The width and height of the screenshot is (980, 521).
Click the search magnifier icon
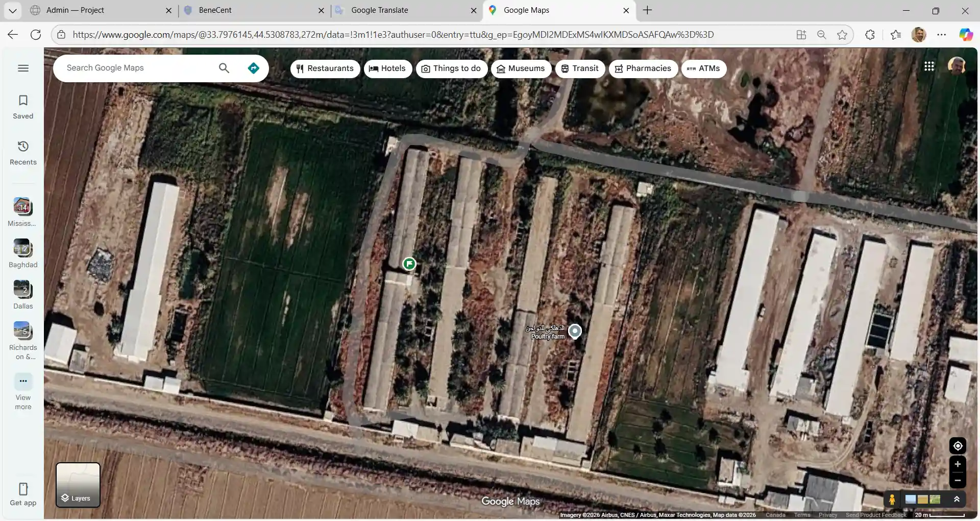224,68
